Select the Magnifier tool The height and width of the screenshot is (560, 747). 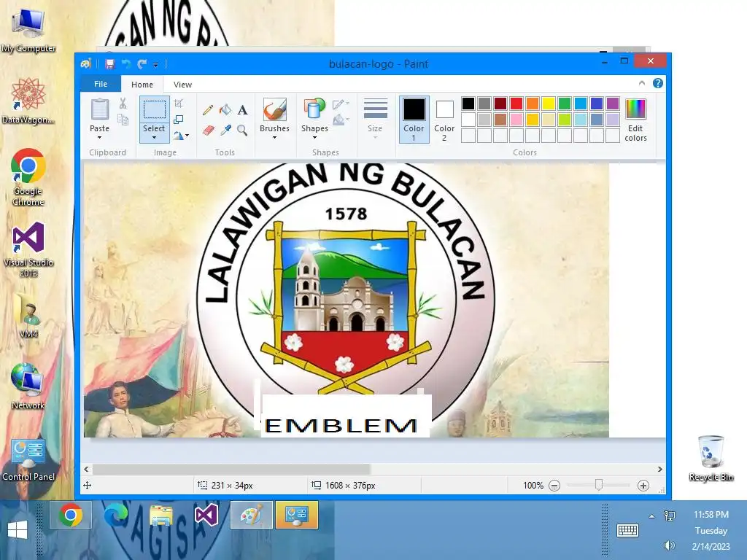[x=242, y=131]
